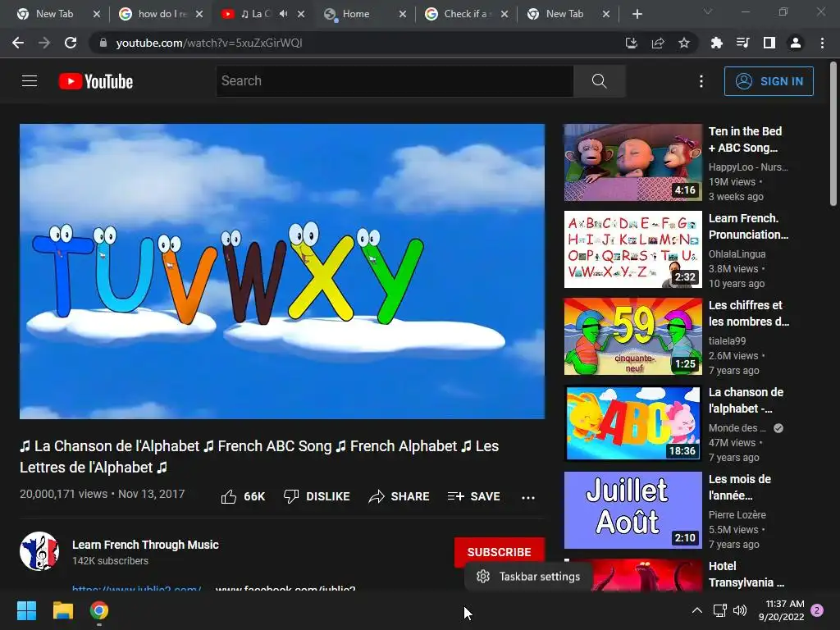Open Learn French Through Music channel name
Viewport: 840px width, 630px height.
point(145,545)
